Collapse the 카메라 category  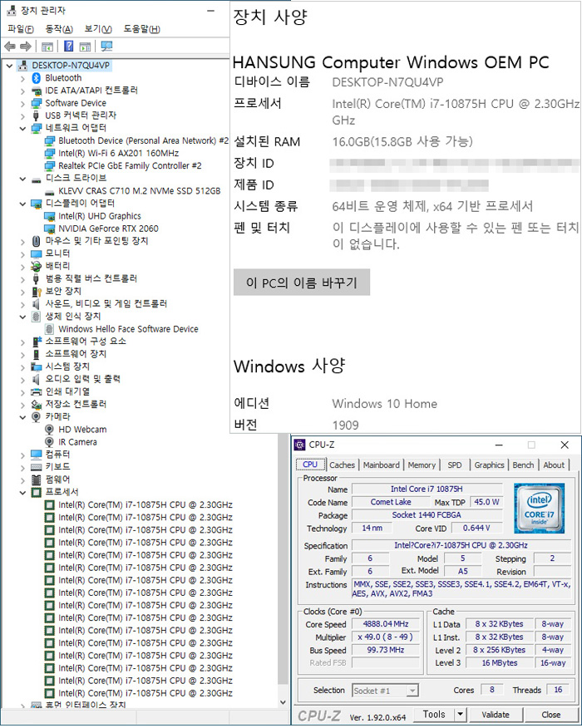tap(22, 417)
